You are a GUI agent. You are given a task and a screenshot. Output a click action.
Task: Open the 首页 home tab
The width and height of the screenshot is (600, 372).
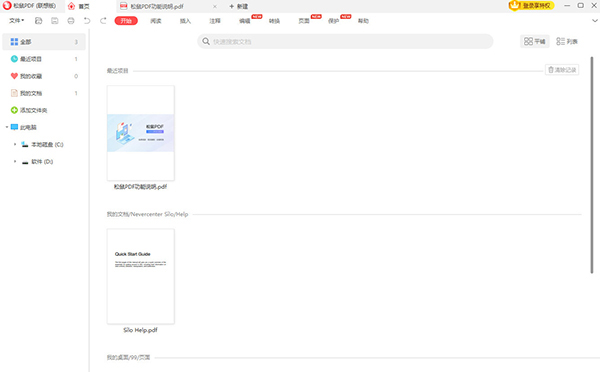[x=79, y=6]
